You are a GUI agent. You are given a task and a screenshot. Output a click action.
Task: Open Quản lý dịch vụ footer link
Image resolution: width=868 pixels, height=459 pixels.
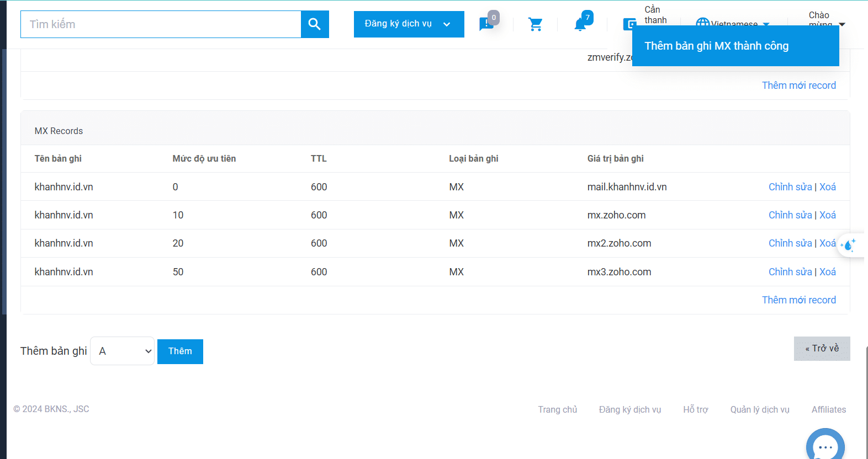[x=760, y=409]
